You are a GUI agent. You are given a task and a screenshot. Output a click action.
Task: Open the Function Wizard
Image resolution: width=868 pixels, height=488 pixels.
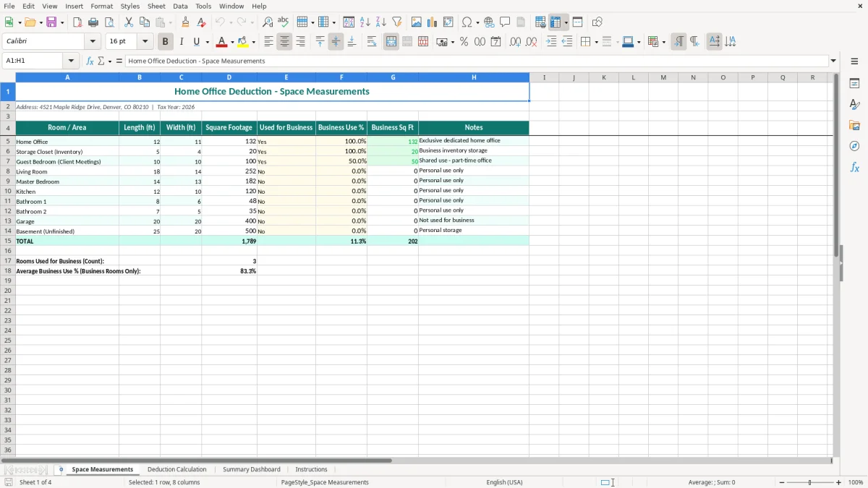[90, 61]
